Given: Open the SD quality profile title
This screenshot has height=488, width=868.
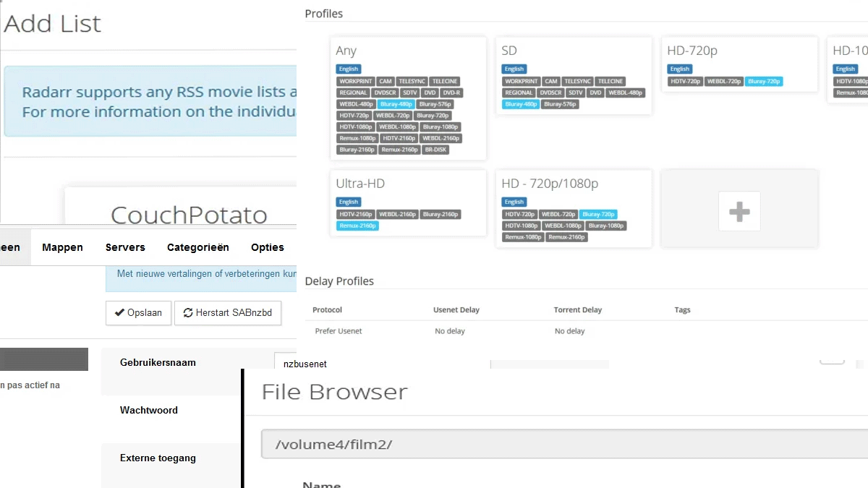Looking at the screenshot, I should [509, 51].
